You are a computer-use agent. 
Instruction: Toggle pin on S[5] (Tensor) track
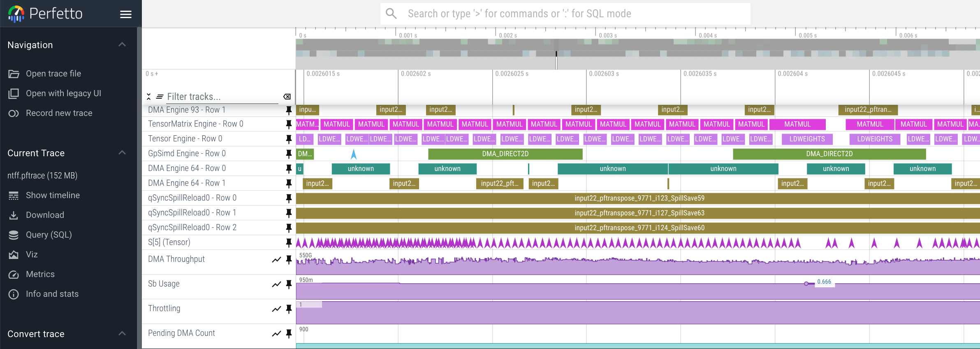pos(289,243)
